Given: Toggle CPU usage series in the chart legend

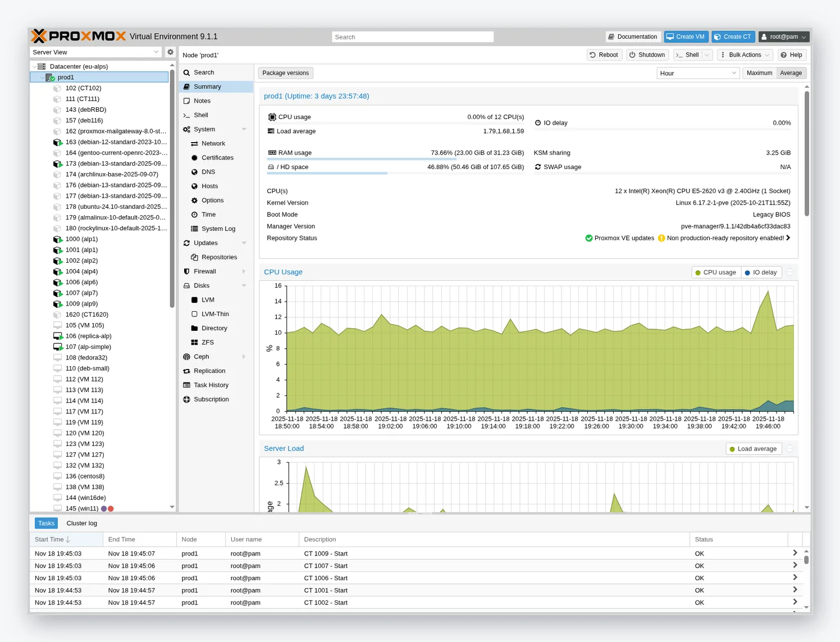Looking at the screenshot, I should point(716,272).
